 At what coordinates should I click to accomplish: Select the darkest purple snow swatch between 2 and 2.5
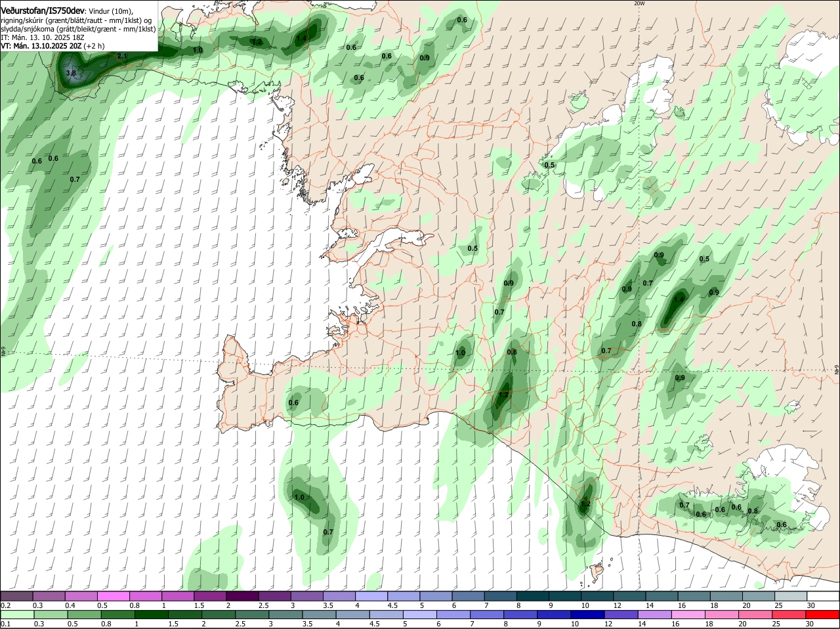[x=242, y=596]
